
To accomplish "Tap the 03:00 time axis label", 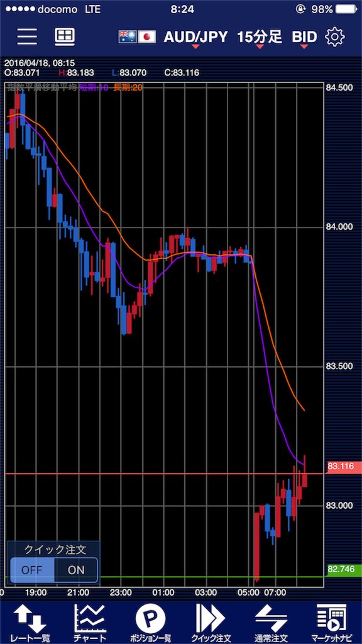I will [206, 592].
